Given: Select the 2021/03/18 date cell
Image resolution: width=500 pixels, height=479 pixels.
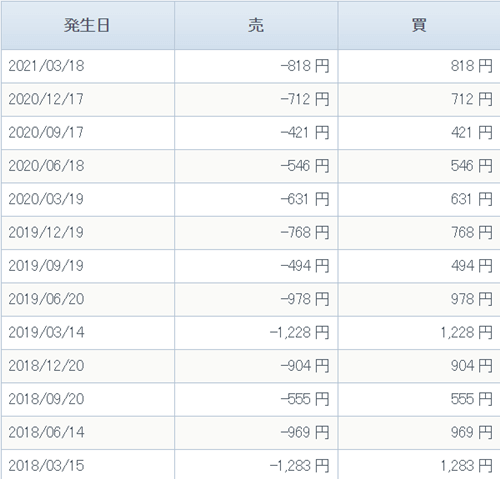Looking at the screenshot, I should pos(46,66).
